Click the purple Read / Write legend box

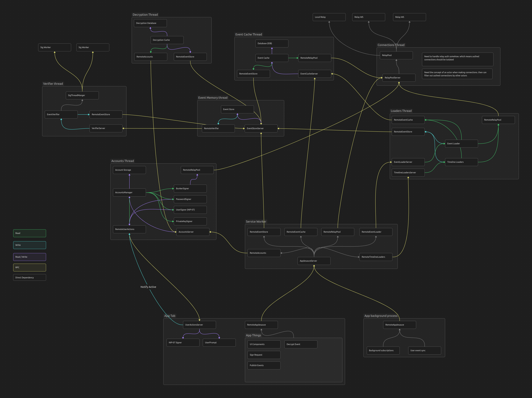tap(29, 257)
